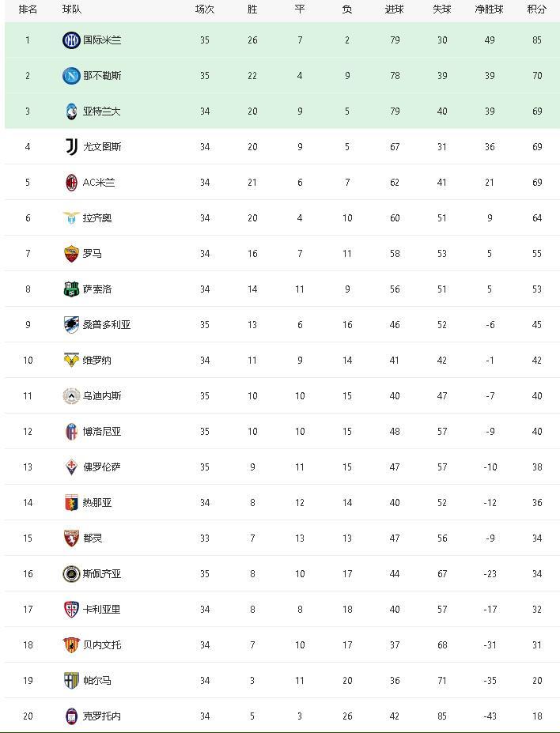Screen dimensions: 560x733
Task: Select the Sassuolo green crest
Action: (x=71, y=289)
